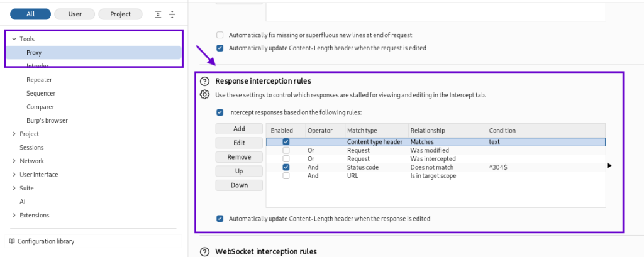This screenshot has height=257, width=644.
Task: Click the Response interception rules gear icon
Action: (204, 94)
